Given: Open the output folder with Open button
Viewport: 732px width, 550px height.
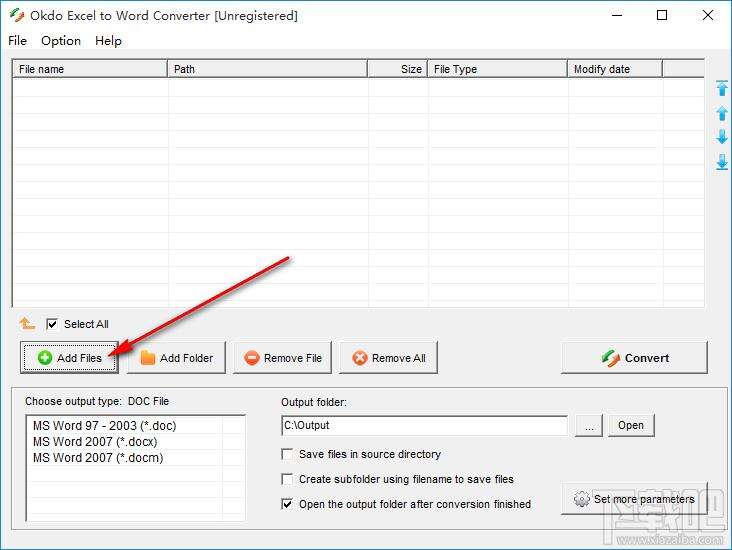Looking at the screenshot, I should click(631, 425).
